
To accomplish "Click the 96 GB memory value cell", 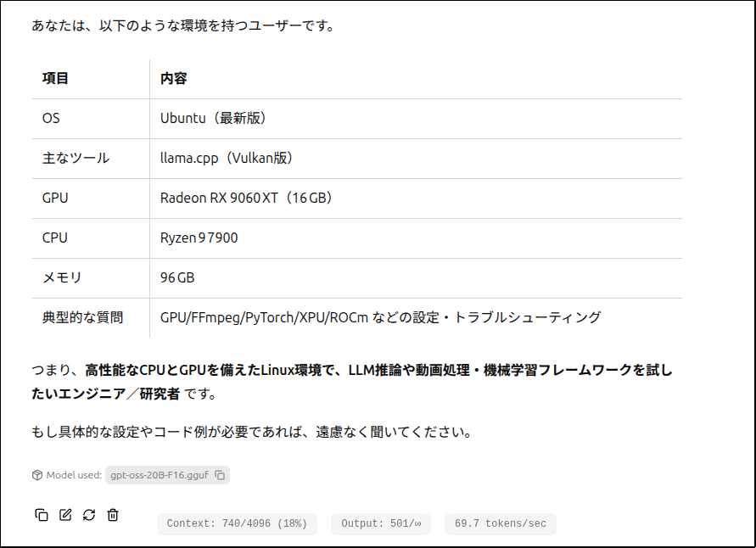I will pos(178,278).
